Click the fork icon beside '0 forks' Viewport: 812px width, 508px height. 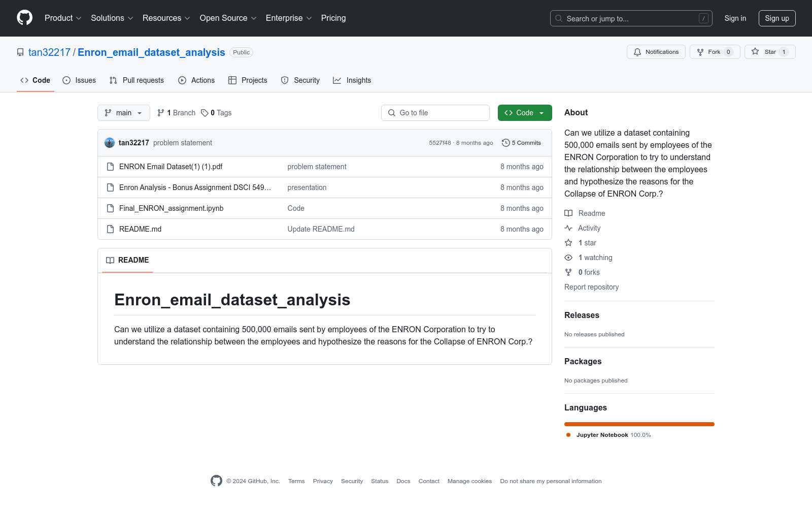568,272
